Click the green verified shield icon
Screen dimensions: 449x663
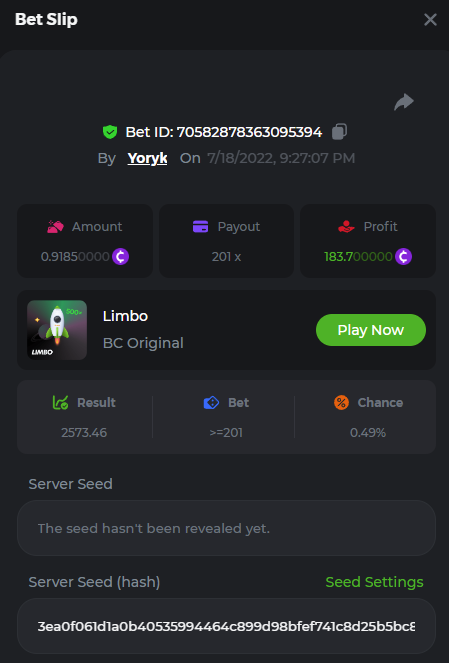click(x=110, y=132)
